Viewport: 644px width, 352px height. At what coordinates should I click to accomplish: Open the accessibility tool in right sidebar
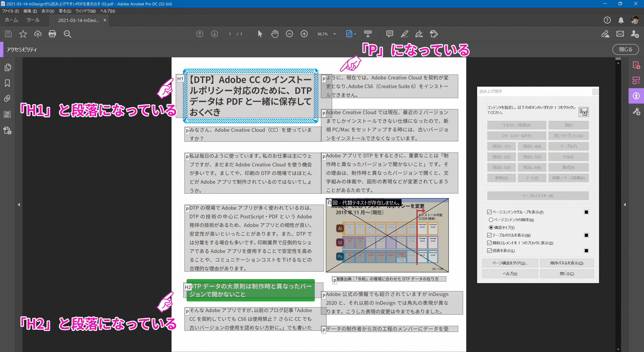click(636, 96)
